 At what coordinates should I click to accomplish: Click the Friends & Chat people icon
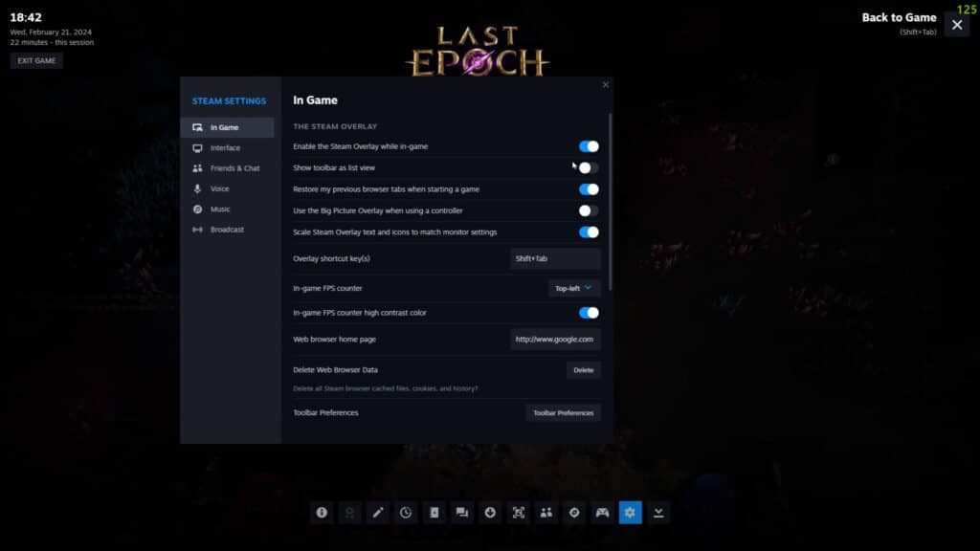pyautogui.click(x=197, y=168)
